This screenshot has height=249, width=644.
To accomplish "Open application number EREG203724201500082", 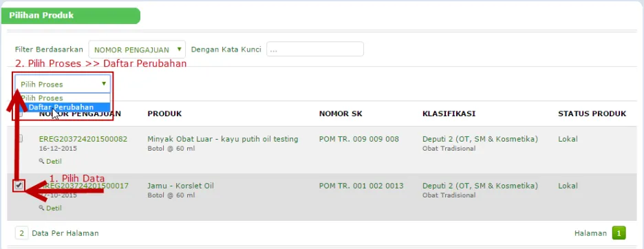I will (x=83, y=140).
